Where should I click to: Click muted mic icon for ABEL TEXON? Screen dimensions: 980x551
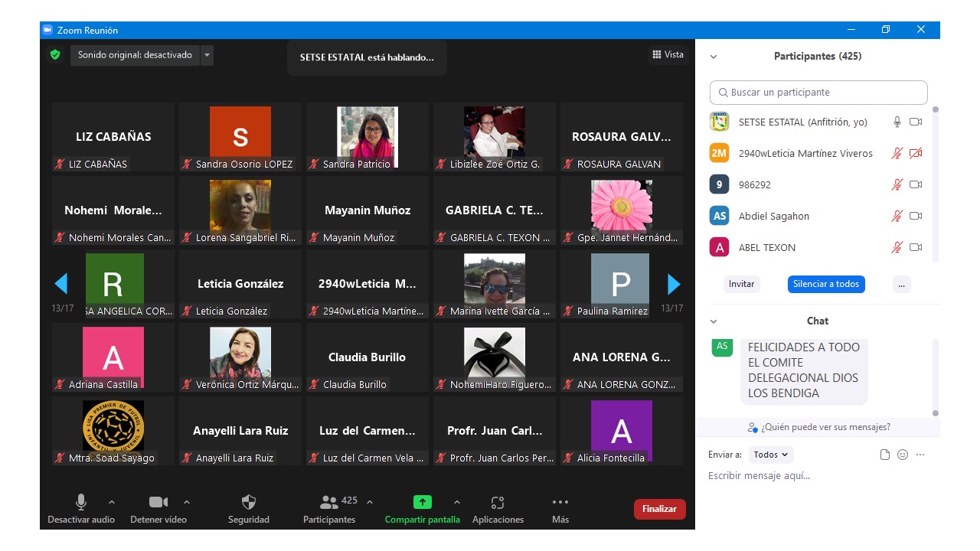(x=897, y=247)
